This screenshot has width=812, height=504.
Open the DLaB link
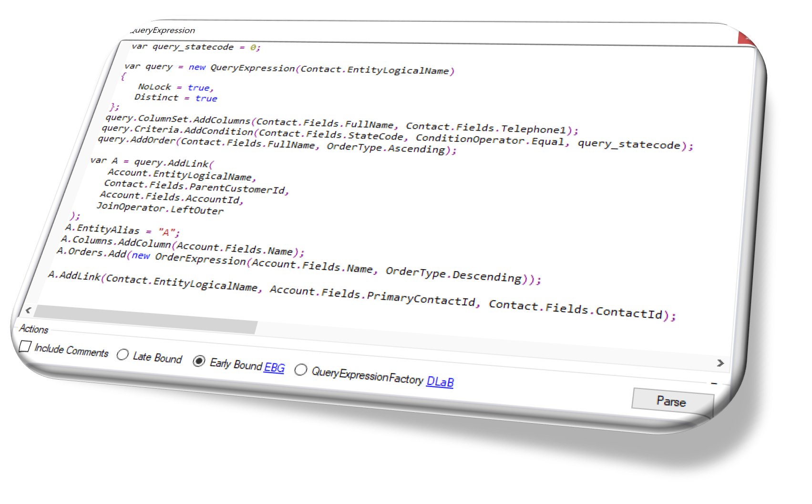click(440, 381)
